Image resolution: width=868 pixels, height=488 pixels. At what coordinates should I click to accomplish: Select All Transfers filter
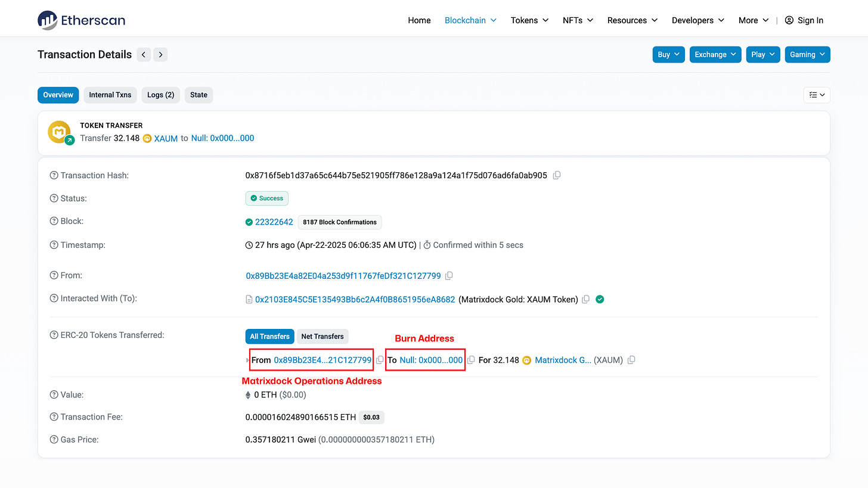pyautogui.click(x=270, y=337)
